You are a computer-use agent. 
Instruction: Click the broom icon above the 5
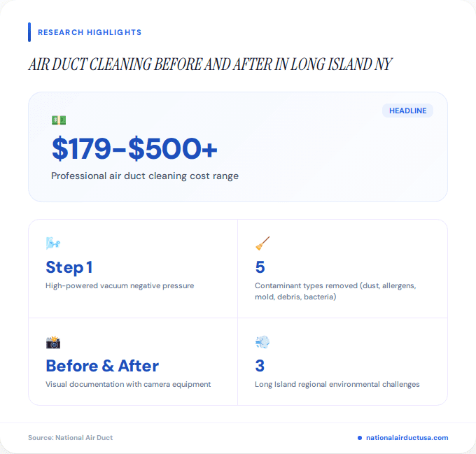pyautogui.click(x=262, y=243)
